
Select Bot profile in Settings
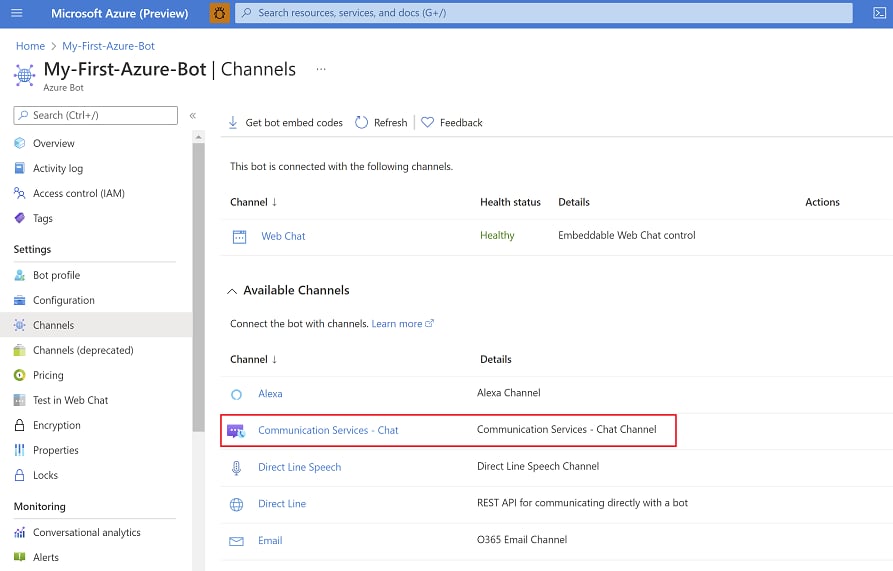pos(56,275)
